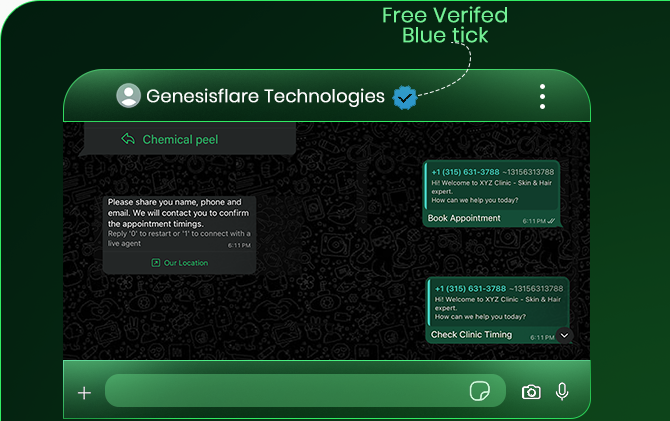The image size is (670, 421).
Task: Open Genesisflare Technologies contact info
Action: point(265,97)
